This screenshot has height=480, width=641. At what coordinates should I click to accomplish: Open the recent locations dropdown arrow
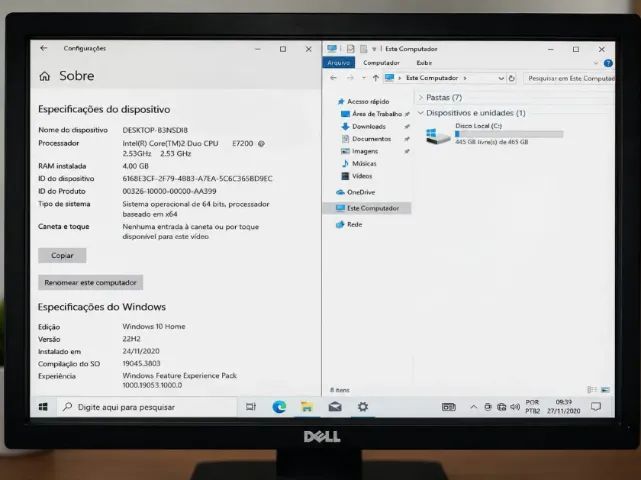coord(363,78)
